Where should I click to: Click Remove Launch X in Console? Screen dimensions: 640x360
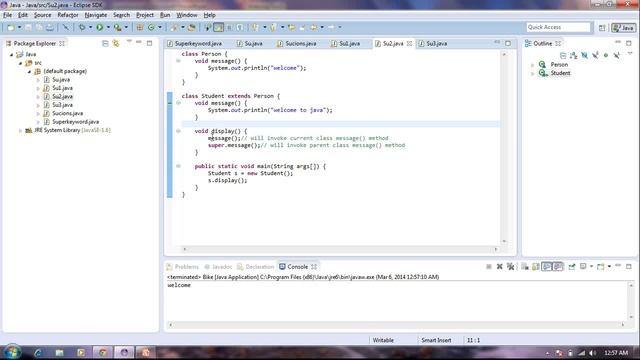(500, 267)
